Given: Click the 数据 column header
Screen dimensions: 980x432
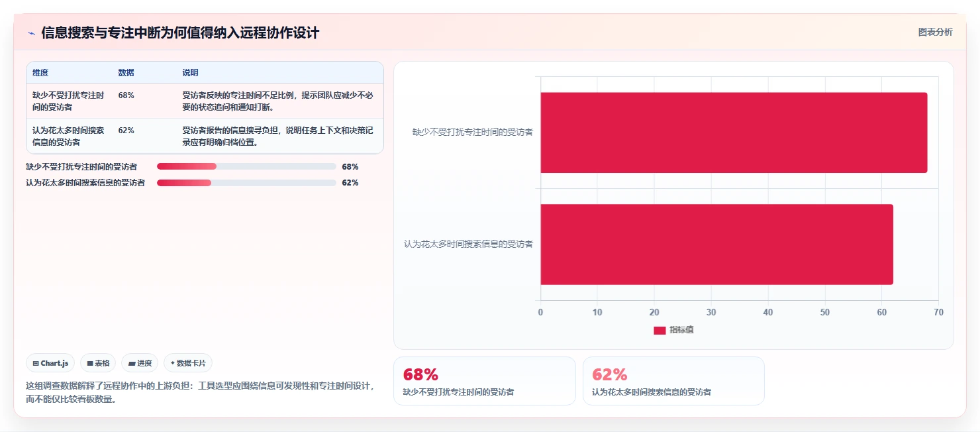Looking at the screenshot, I should [126, 73].
